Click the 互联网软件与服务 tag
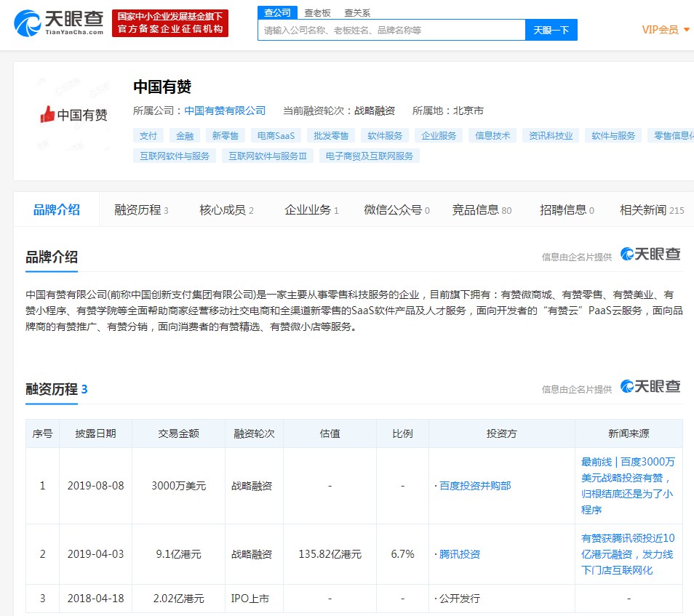 175,156
